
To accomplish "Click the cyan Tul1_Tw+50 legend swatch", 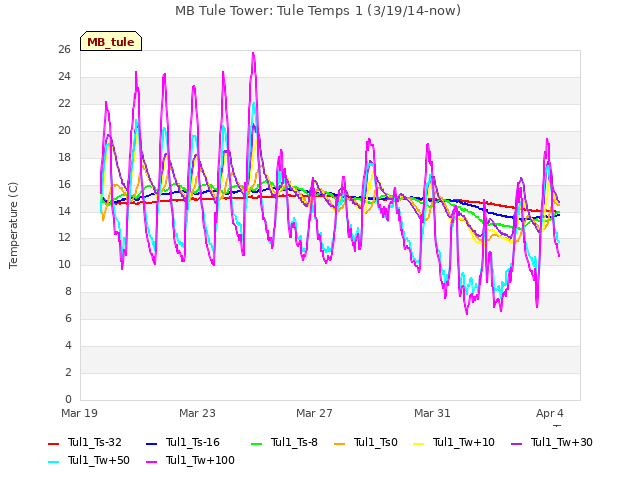I will click(53, 462).
